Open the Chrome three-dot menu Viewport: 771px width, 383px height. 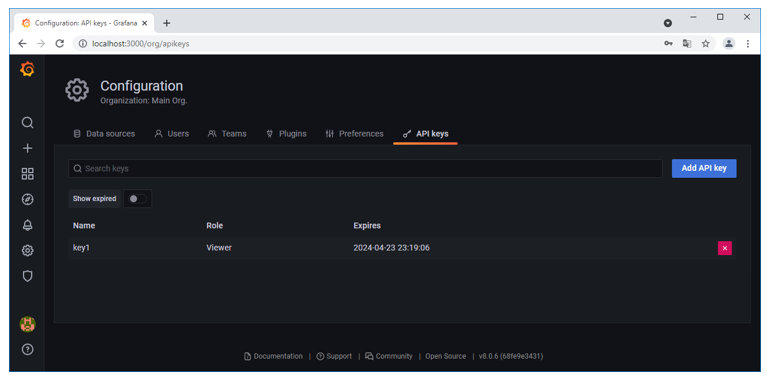(747, 44)
